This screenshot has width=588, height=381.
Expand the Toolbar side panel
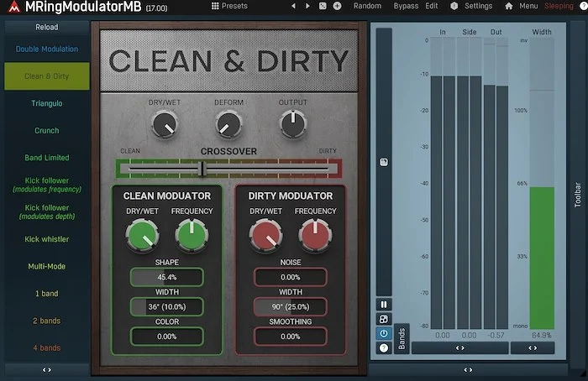coord(578,195)
